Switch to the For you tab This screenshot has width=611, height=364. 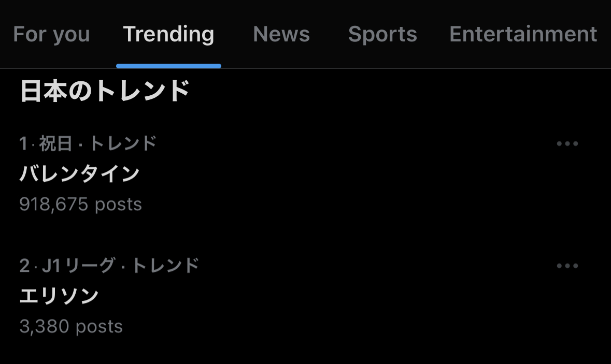[51, 35]
